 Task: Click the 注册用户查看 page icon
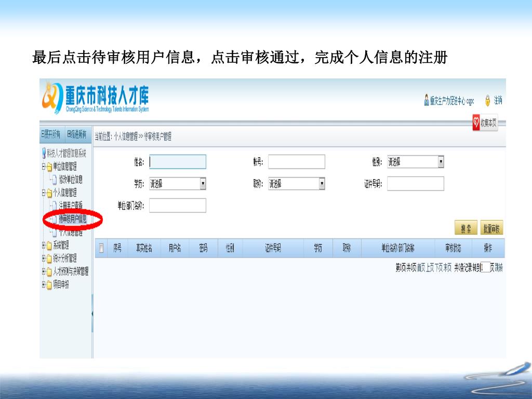point(55,206)
